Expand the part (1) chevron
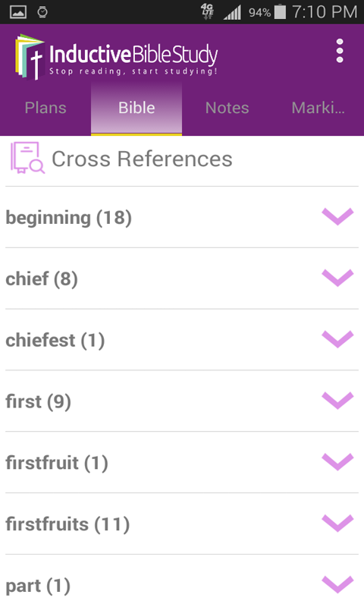This screenshot has height=607, width=364. (337, 584)
